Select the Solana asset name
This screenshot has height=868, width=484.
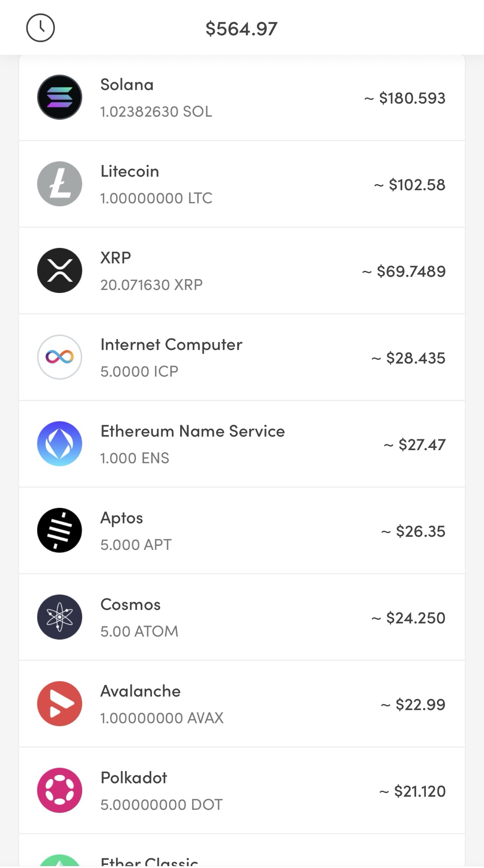(x=127, y=85)
